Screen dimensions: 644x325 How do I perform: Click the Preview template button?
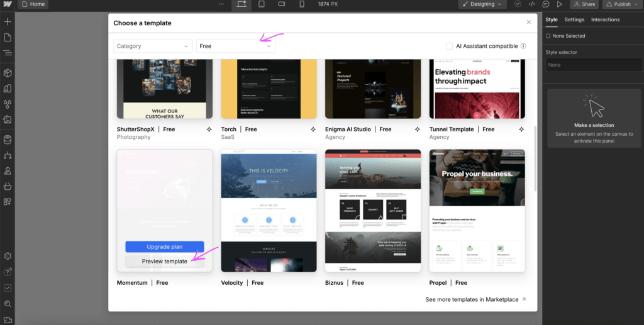165,262
